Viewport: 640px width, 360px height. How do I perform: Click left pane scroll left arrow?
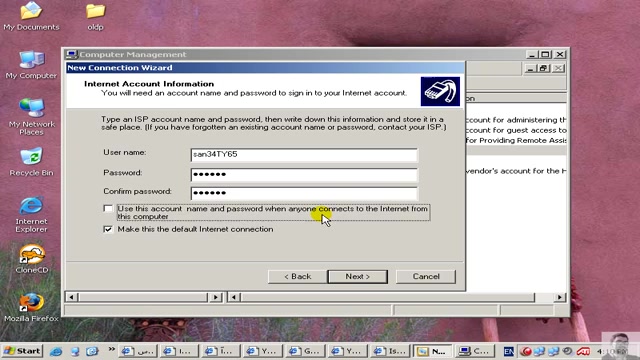[x=71, y=297]
